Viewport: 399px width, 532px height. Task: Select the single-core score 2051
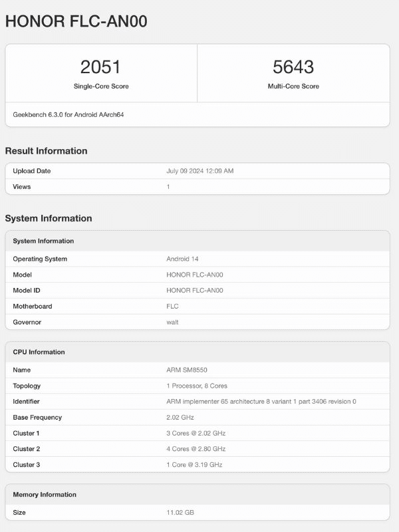(100, 67)
